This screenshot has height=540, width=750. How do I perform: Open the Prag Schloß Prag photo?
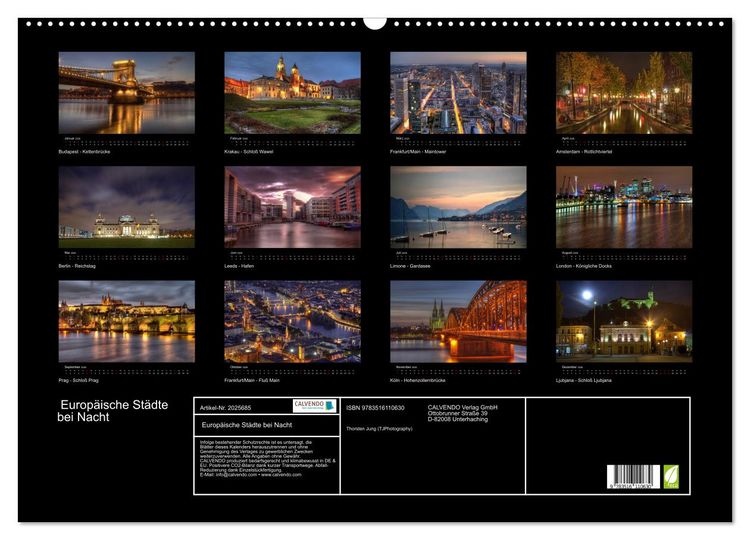click(126, 321)
